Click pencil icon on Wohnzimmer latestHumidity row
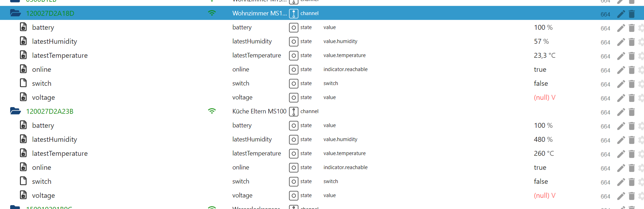The image size is (644, 209). pos(621,42)
